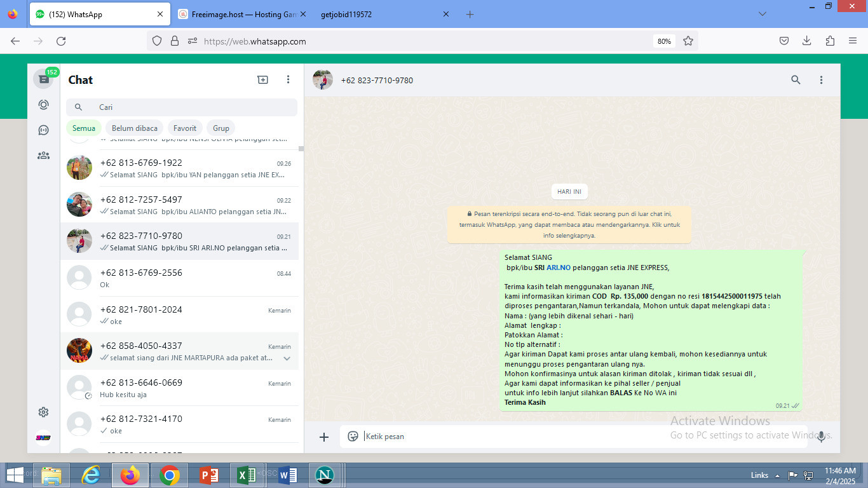Select the Belum dibaca chat filter
This screenshot has height=488, width=868.
pyautogui.click(x=135, y=128)
